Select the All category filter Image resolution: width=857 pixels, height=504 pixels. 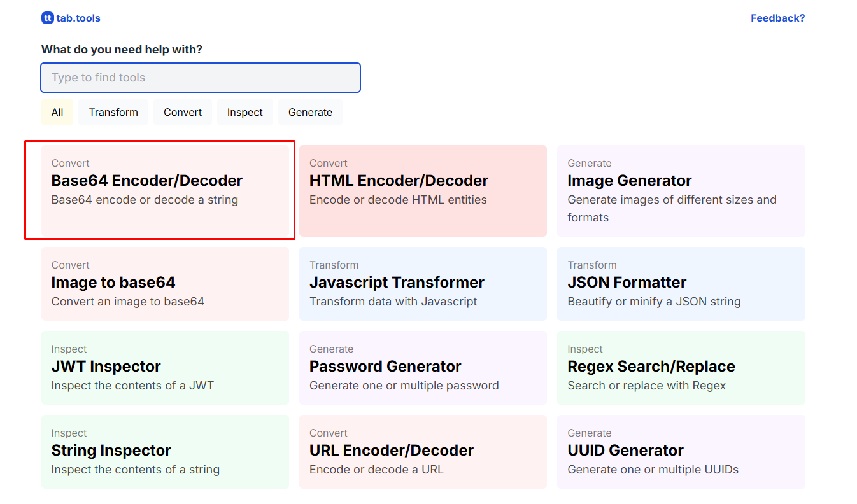[57, 112]
